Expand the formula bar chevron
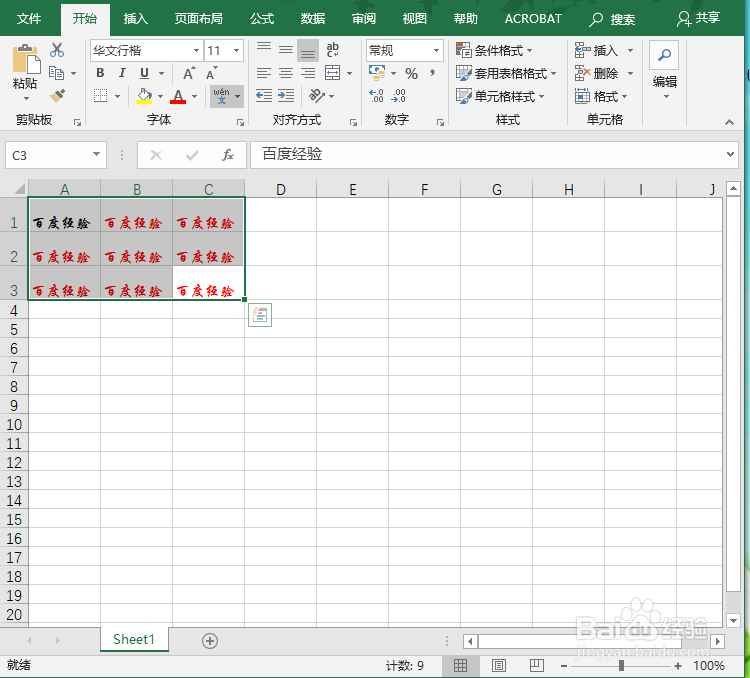This screenshot has width=750, height=678. pyautogui.click(x=730, y=154)
